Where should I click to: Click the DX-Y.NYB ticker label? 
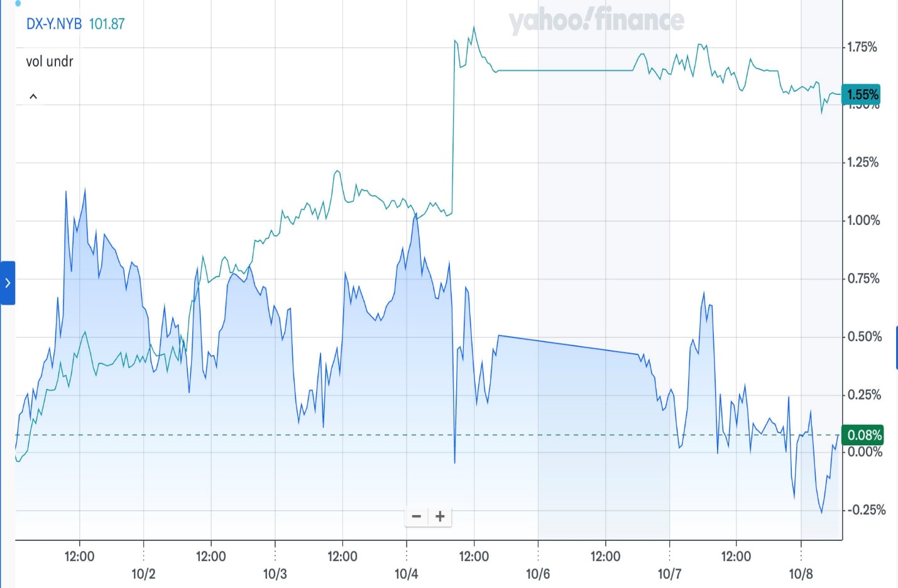click(54, 24)
